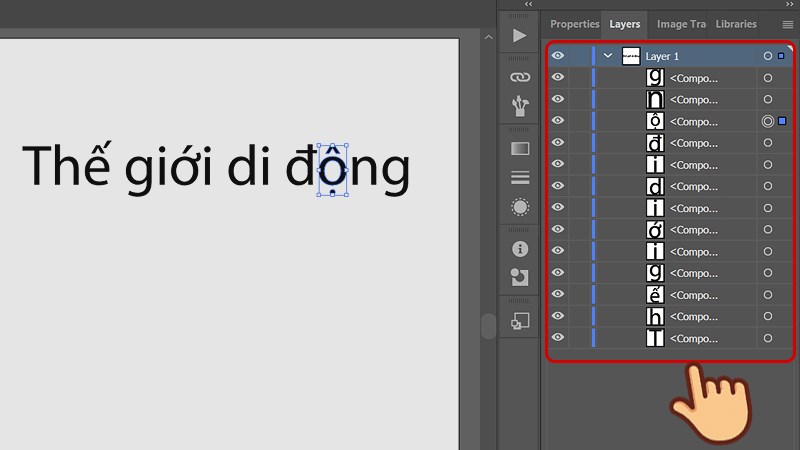Viewport: 800px width, 450px height.
Task: Click target circle of the ế row
Action: 767,295
